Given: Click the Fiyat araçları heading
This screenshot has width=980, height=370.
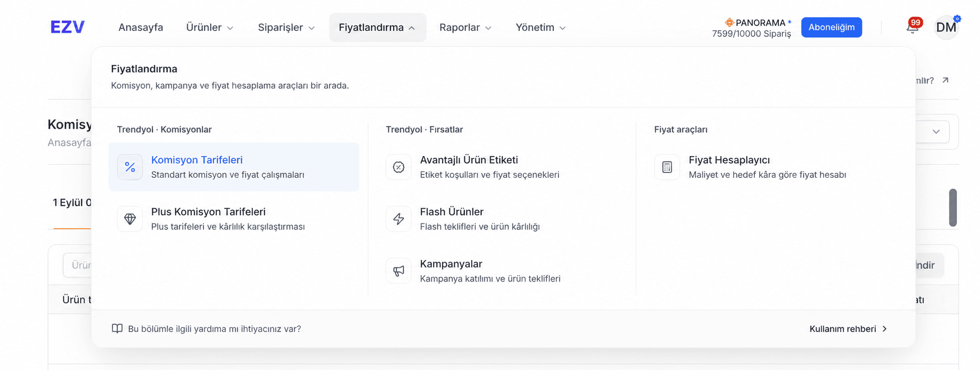Looking at the screenshot, I should pyautogui.click(x=681, y=129).
